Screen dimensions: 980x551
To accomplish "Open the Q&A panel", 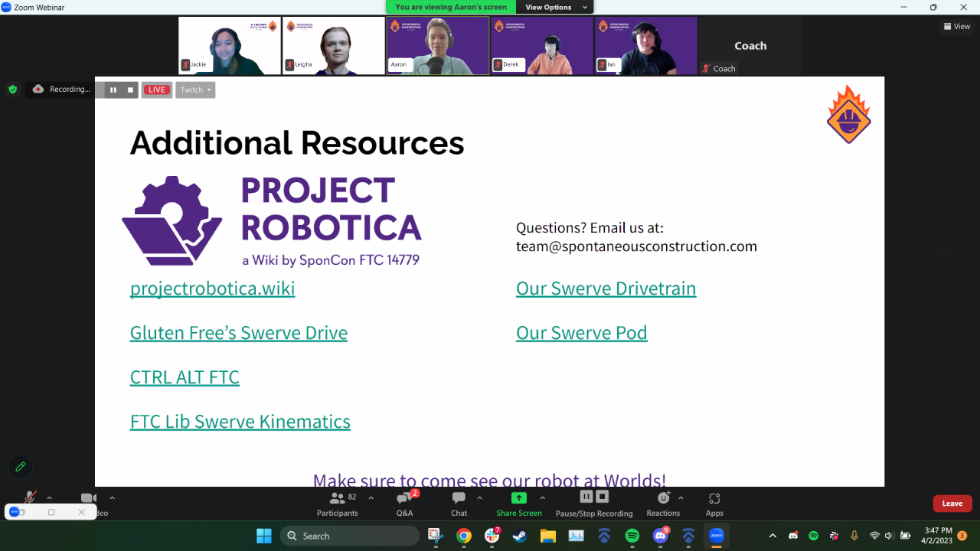I will pyautogui.click(x=404, y=504).
